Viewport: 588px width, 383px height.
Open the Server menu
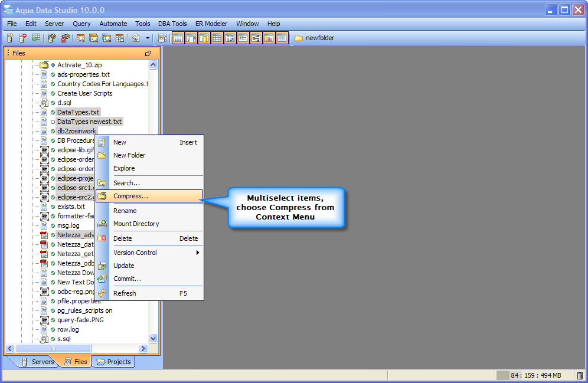[54, 24]
